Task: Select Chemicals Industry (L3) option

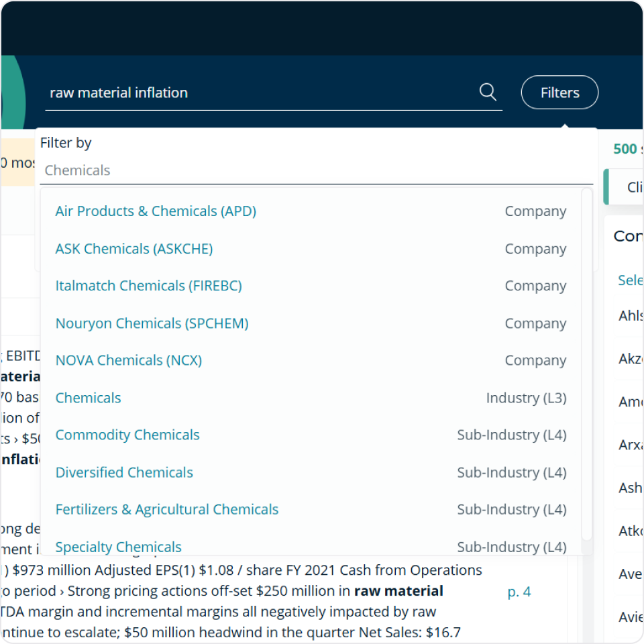Action: pyautogui.click(x=311, y=398)
